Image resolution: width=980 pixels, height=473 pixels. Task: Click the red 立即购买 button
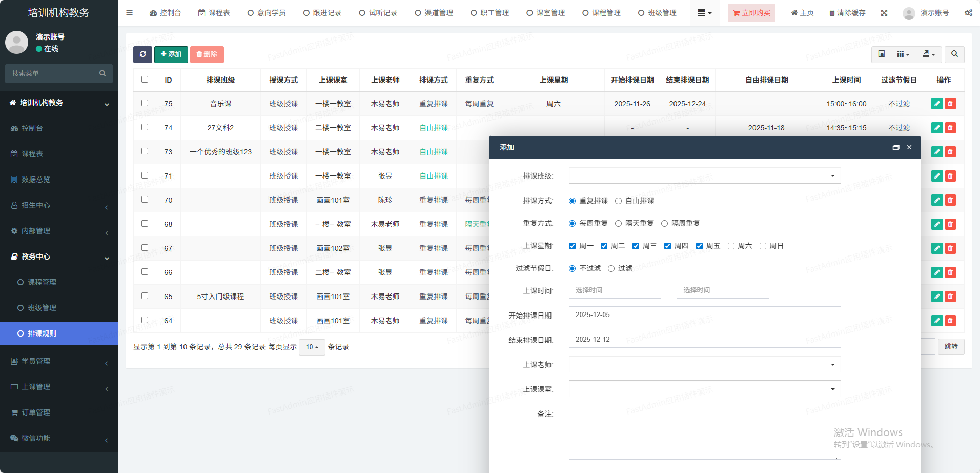tap(751, 13)
